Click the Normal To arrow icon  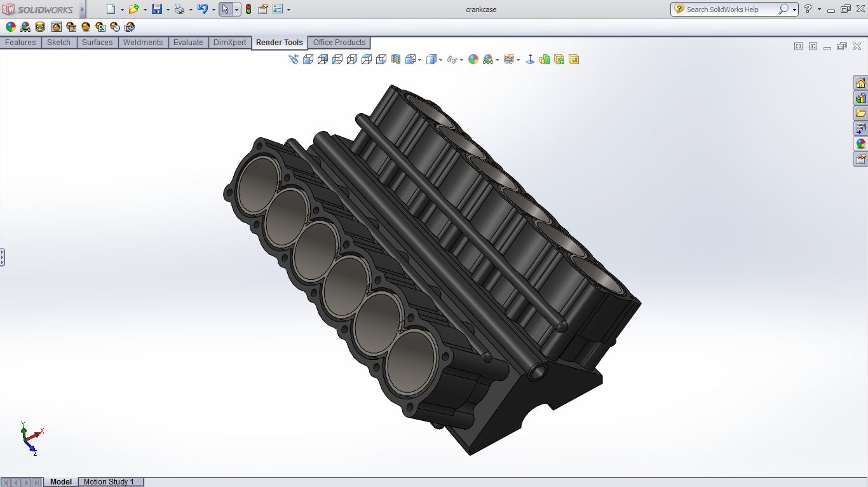(x=530, y=59)
